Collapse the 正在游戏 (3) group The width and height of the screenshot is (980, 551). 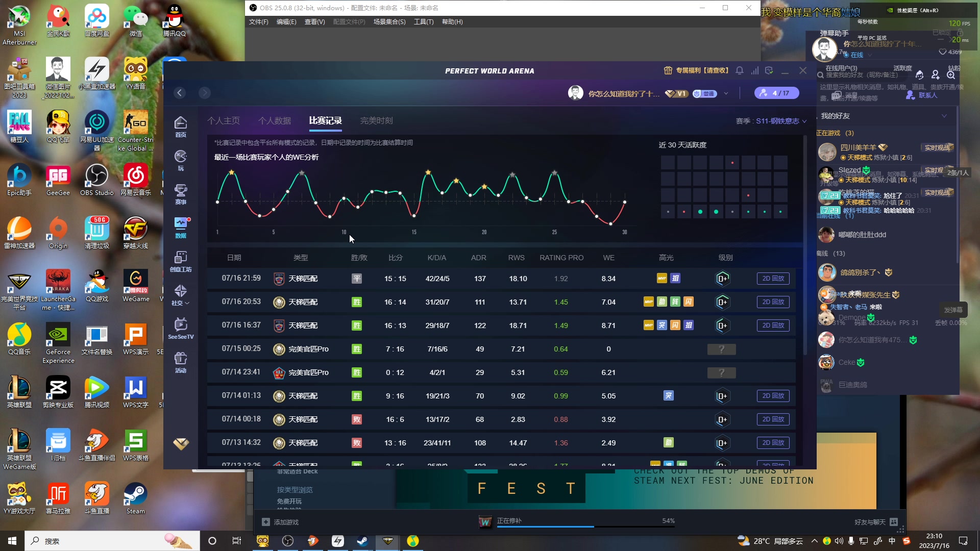point(835,133)
